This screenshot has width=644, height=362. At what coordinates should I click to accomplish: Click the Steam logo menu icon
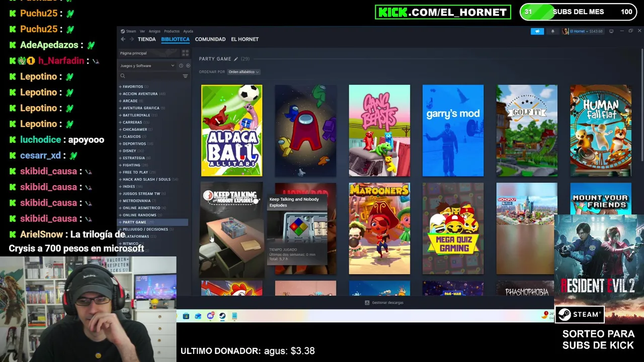tap(123, 31)
